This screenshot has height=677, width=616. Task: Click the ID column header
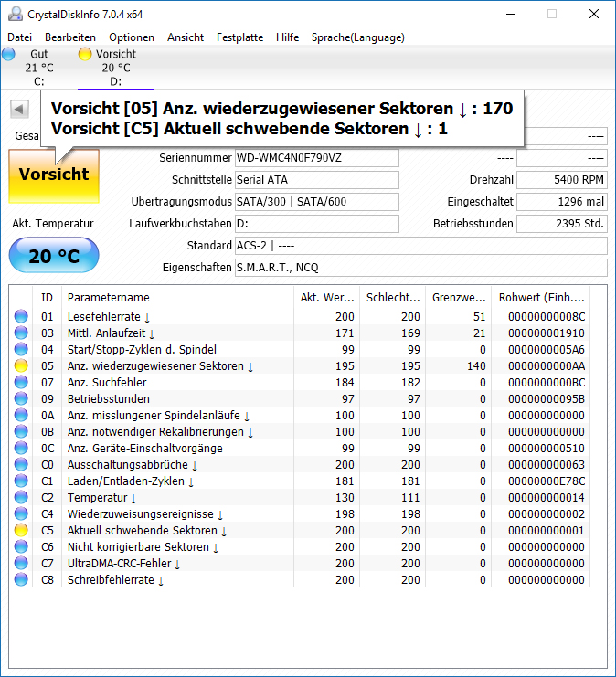click(48, 298)
